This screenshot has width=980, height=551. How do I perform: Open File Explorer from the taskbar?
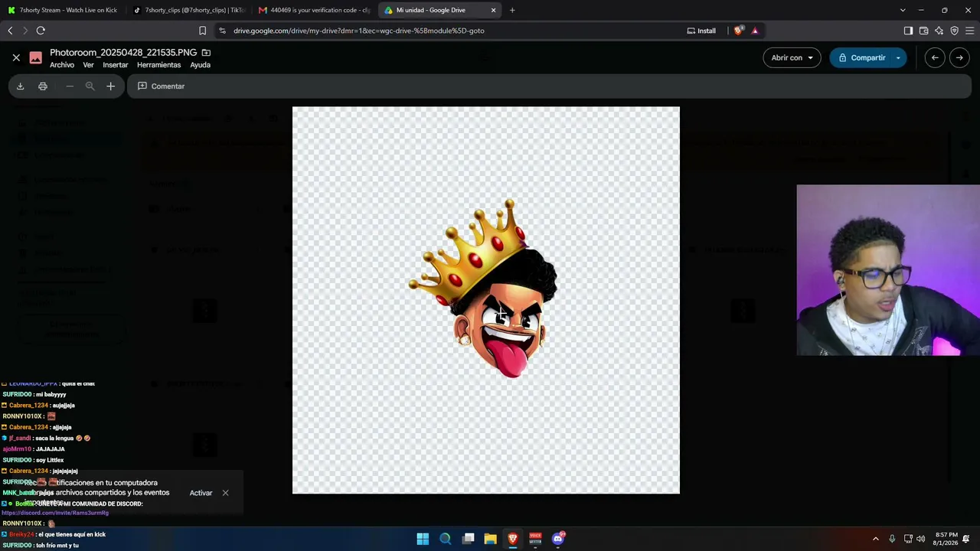[490, 539]
